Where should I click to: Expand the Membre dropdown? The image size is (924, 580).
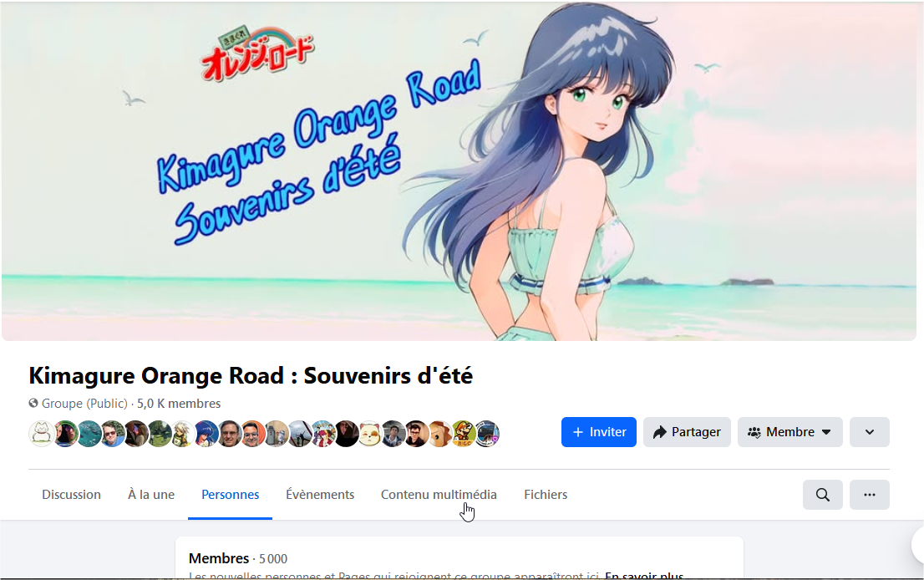click(x=789, y=432)
